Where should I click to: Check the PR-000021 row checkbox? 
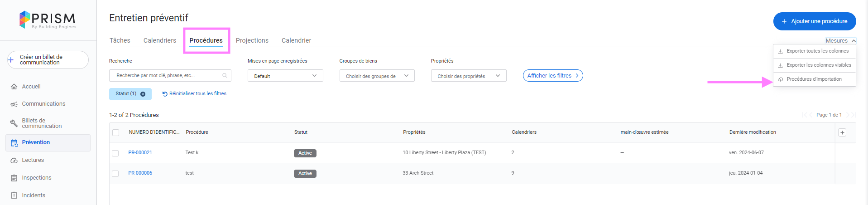point(115,153)
